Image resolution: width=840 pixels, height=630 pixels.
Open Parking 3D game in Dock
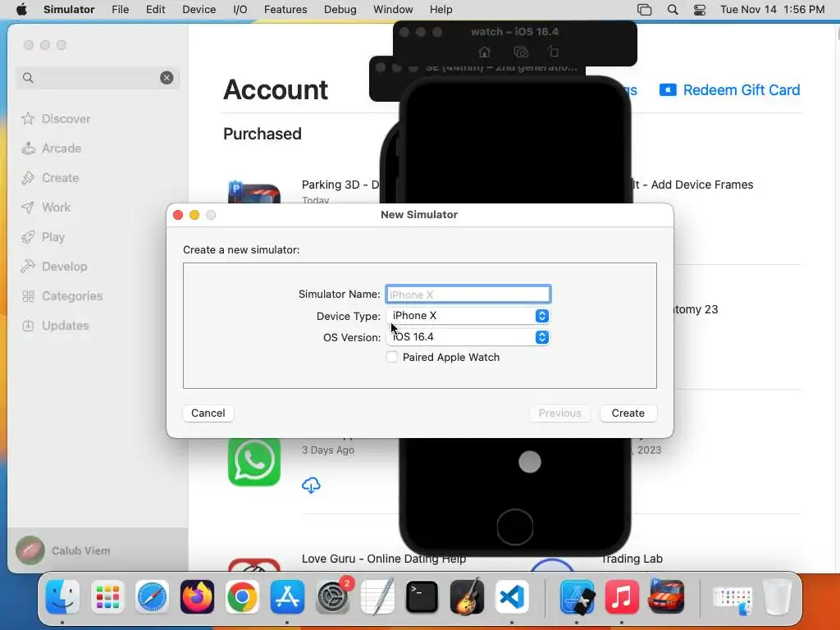(666, 597)
